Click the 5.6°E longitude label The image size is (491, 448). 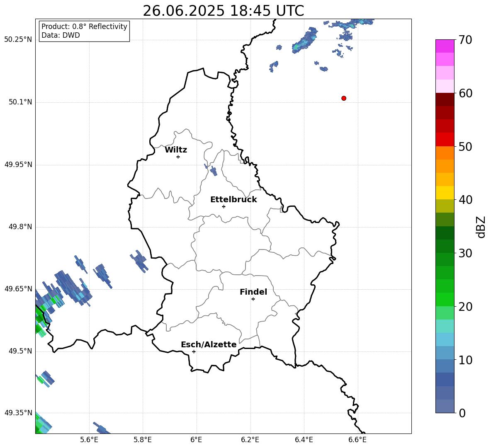pos(89,440)
